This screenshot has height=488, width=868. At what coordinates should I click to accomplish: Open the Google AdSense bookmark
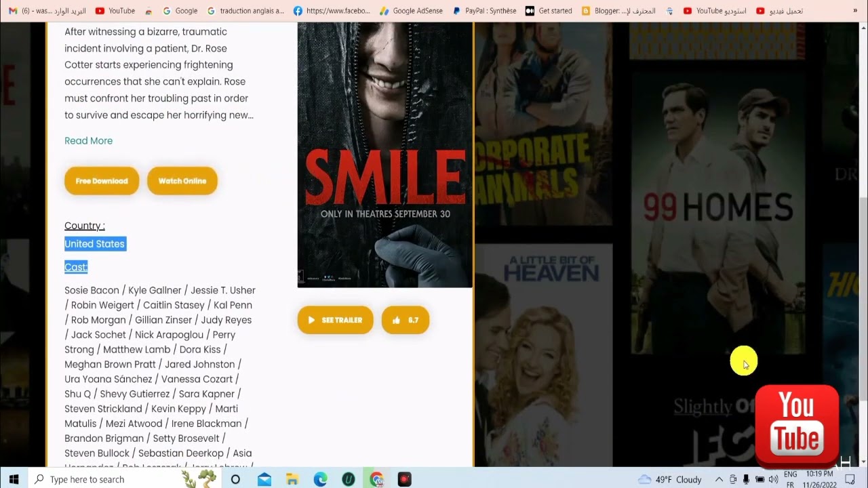(x=411, y=11)
